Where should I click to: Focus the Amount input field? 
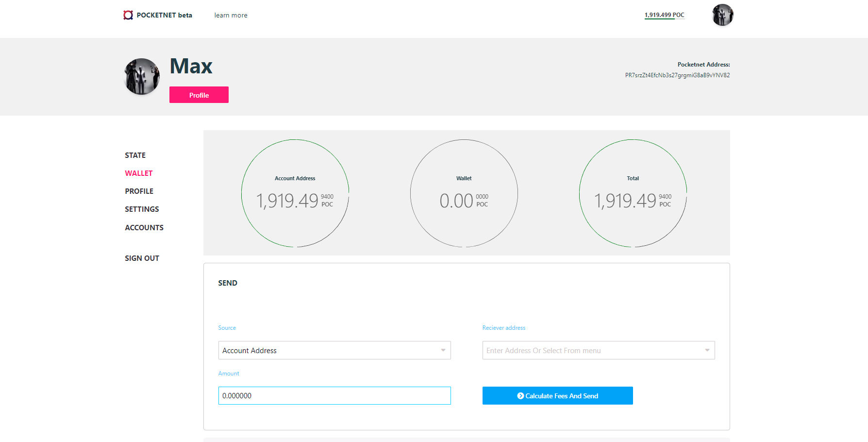pyautogui.click(x=334, y=395)
